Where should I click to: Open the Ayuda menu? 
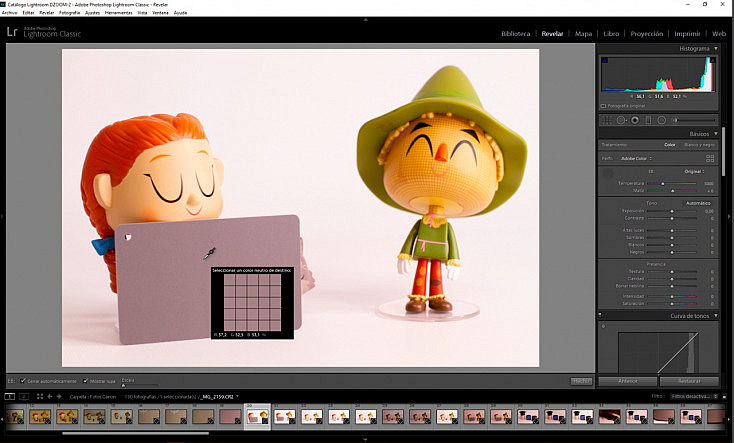pyautogui.click(x=180, y=13)
